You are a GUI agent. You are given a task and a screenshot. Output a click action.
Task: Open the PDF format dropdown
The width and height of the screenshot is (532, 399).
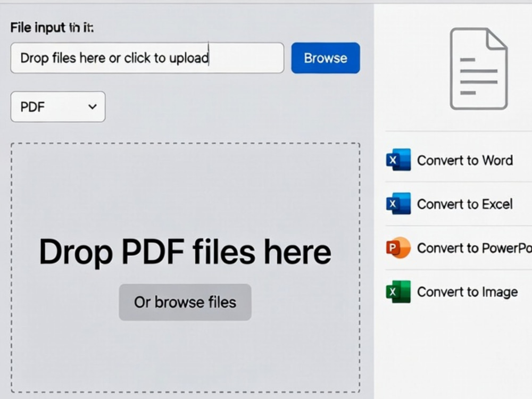coord(58,106)
